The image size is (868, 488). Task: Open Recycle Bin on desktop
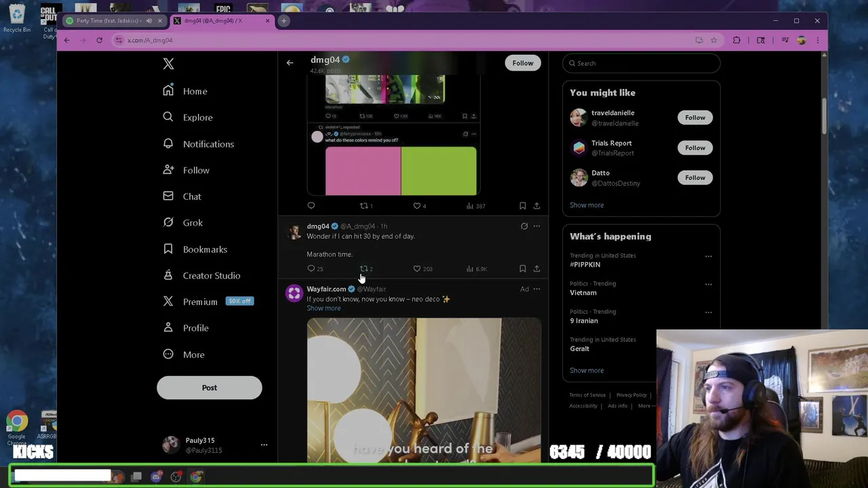pos(17,18)
